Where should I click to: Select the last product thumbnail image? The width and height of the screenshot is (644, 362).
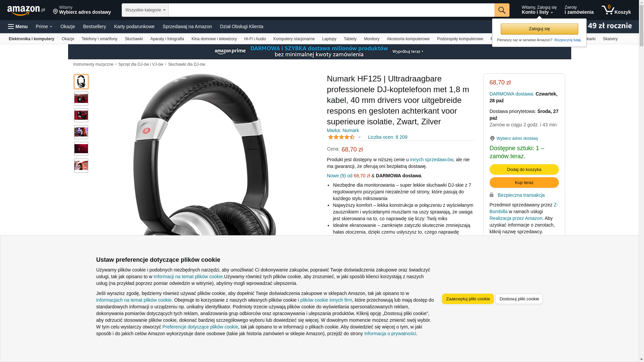click(81, 166)
